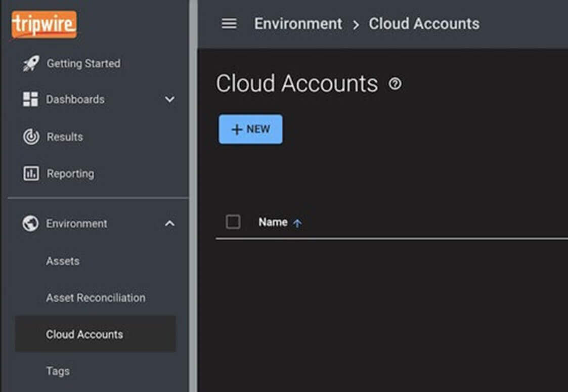Image resolution: width=568 pixels, height=392 pixels.
Task: Open the Assets menu item
Action: coord(63,261)
